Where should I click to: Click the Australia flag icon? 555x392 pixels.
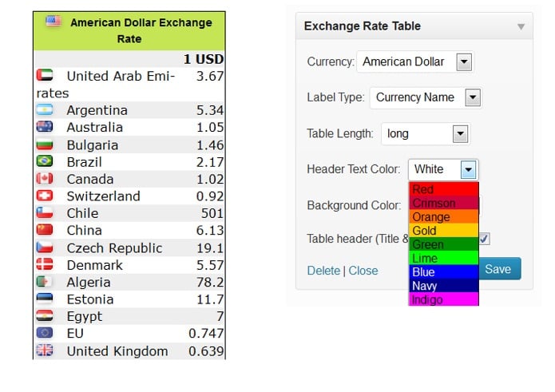tap(45, 126)
